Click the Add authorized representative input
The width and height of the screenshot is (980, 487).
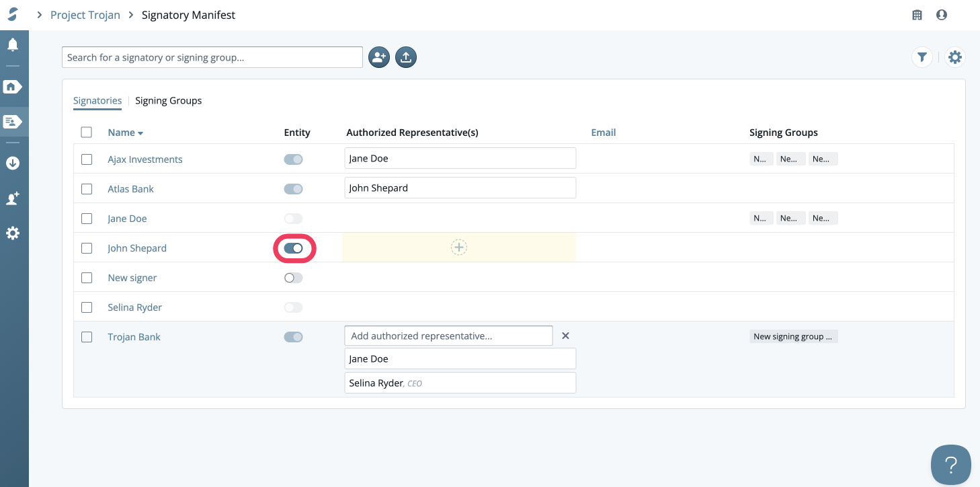point(448,336)
